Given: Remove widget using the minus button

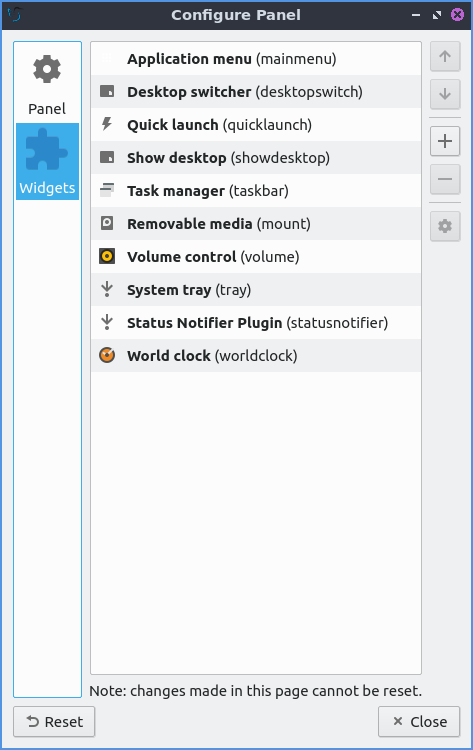Looking at the screenshot, I should pos(445,179).
